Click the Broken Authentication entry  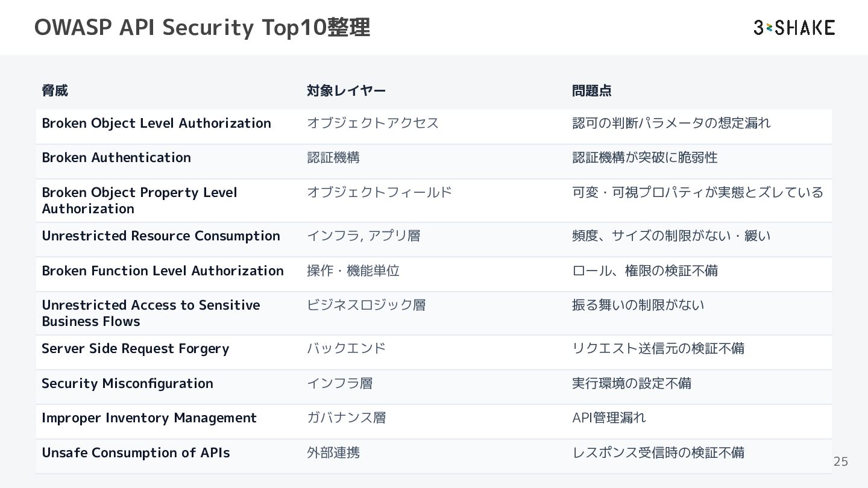(116, 157)
